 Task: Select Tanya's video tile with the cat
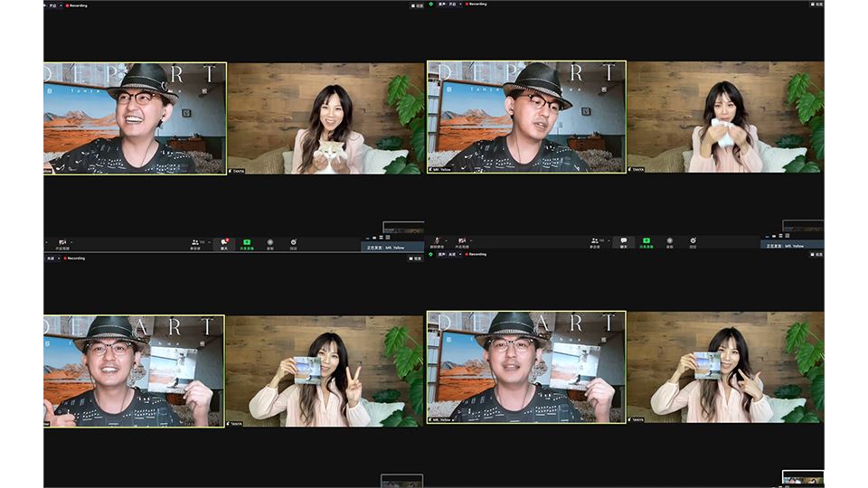(325, 118)
